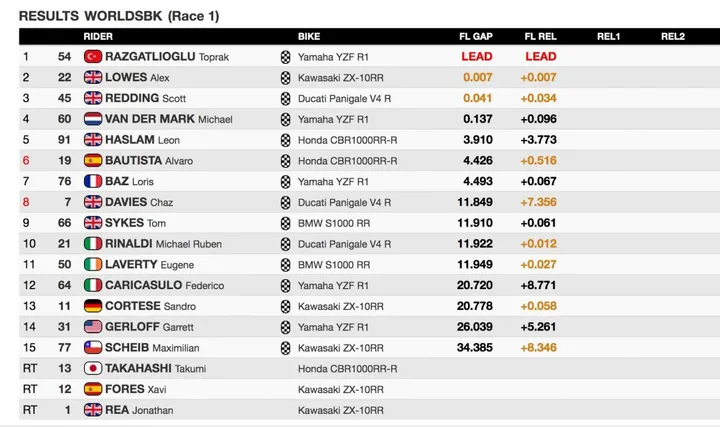Click the Spanish flag beside Bautista
The image size is (720, 427).
[93, 161]
